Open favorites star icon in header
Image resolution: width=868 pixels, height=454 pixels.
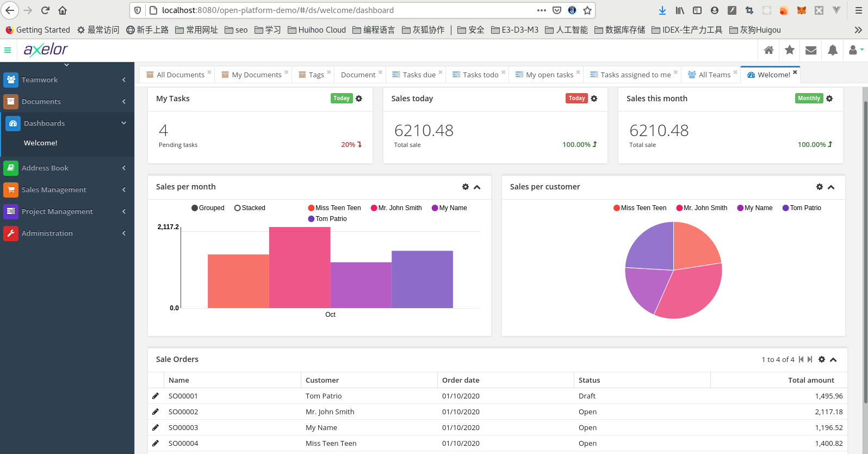pos(790,50)
